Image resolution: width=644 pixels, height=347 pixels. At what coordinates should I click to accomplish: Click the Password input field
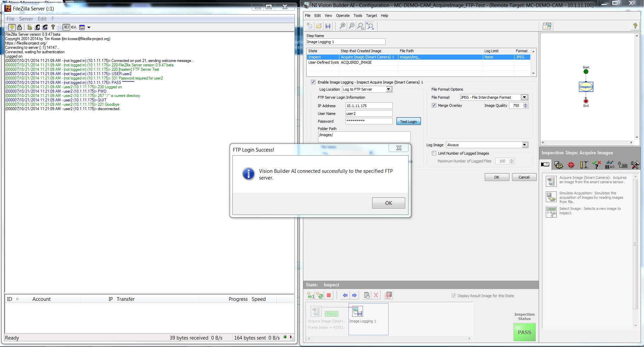(369, 121)
